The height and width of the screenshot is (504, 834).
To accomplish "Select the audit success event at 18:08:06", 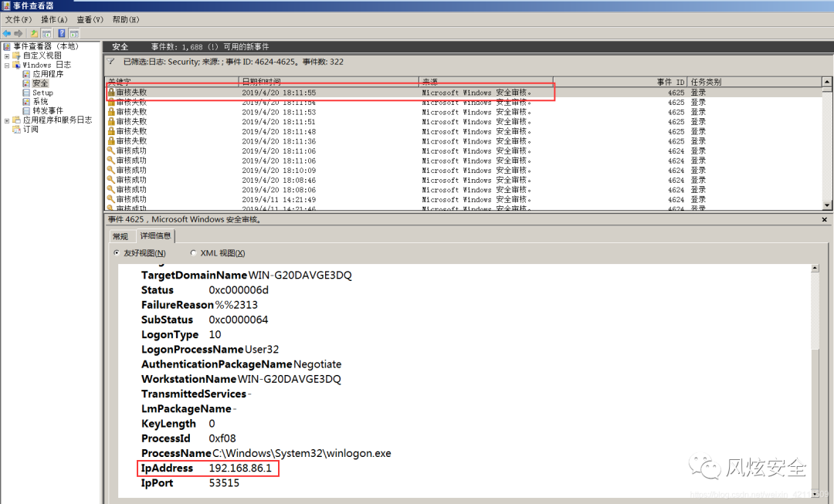I will pos(463,190).
